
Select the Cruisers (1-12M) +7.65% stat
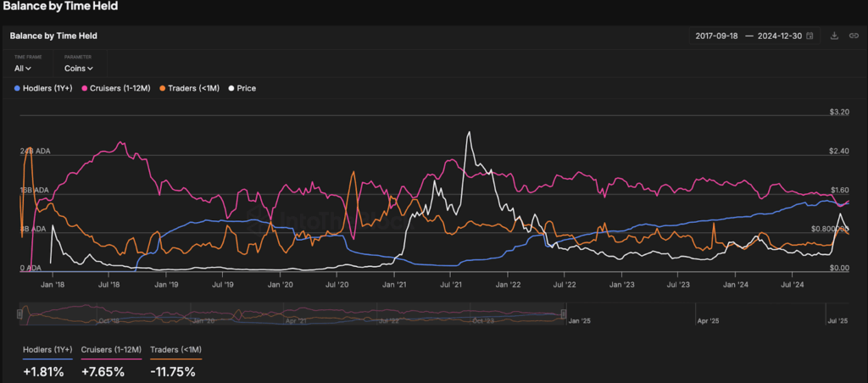[x=111, y=362]
